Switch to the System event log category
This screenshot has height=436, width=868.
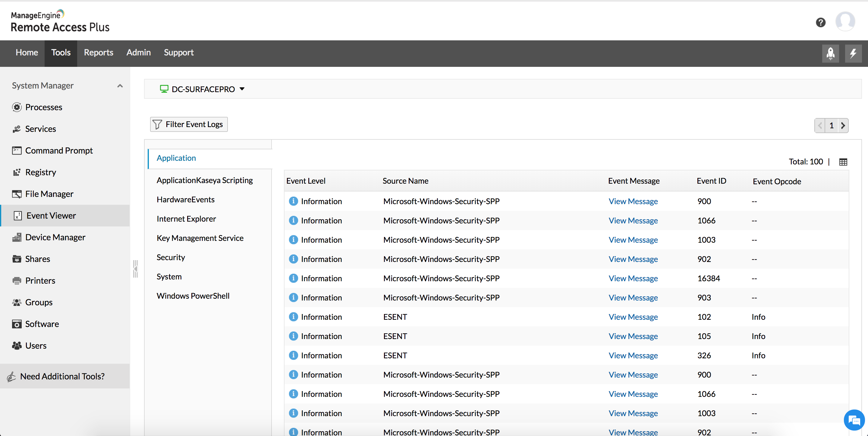(x=169, y=276)
